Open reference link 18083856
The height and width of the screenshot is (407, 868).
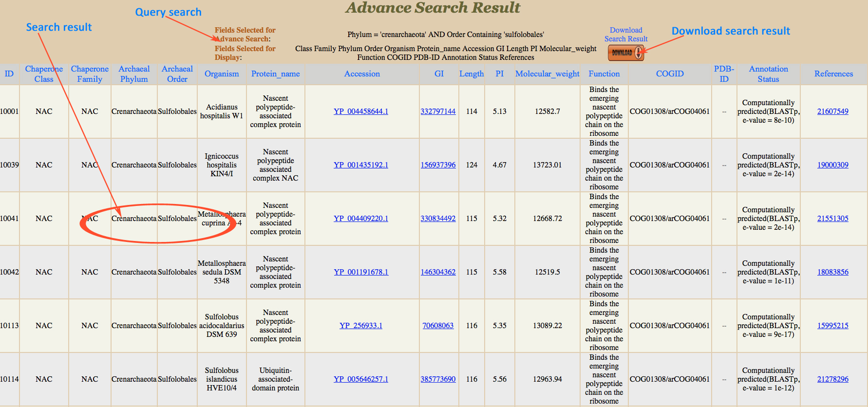(833, 272)
